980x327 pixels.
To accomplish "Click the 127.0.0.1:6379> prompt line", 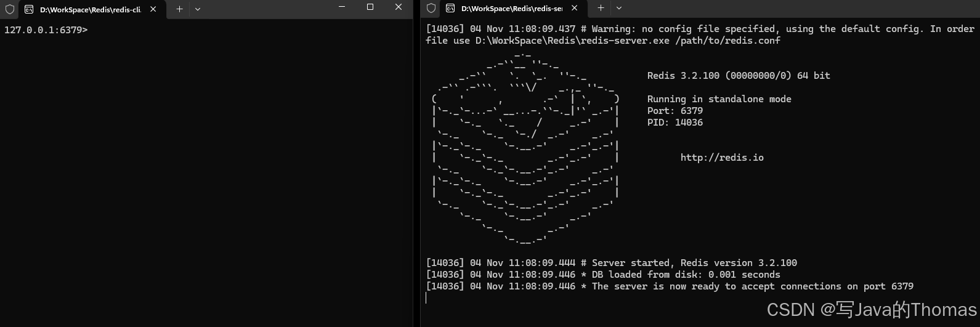I will coord(46,30).
